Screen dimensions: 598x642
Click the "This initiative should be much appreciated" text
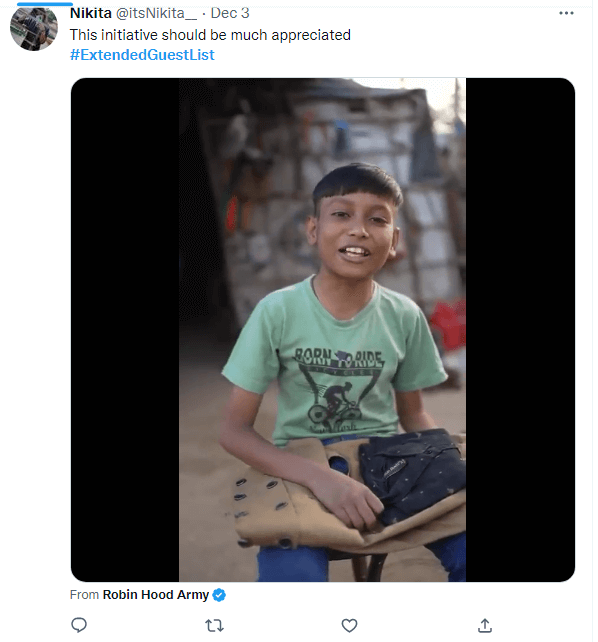point(210,35)
